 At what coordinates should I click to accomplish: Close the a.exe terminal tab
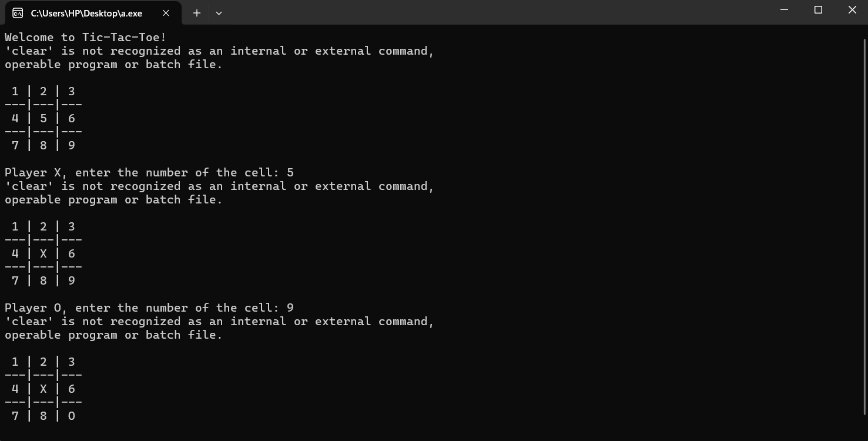coord(166,13)
